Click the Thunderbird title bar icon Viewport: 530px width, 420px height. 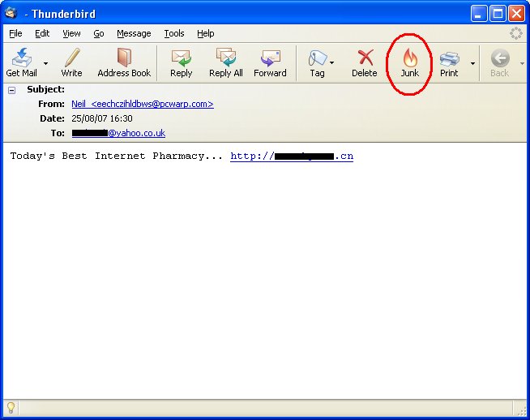11,13
